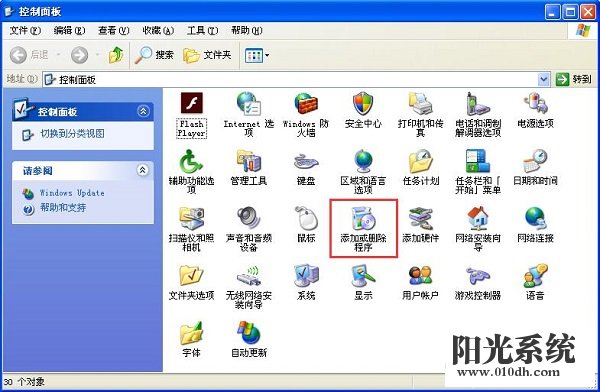
Task: Click the forward arrow toolbar button
Action: coord(79,55)
